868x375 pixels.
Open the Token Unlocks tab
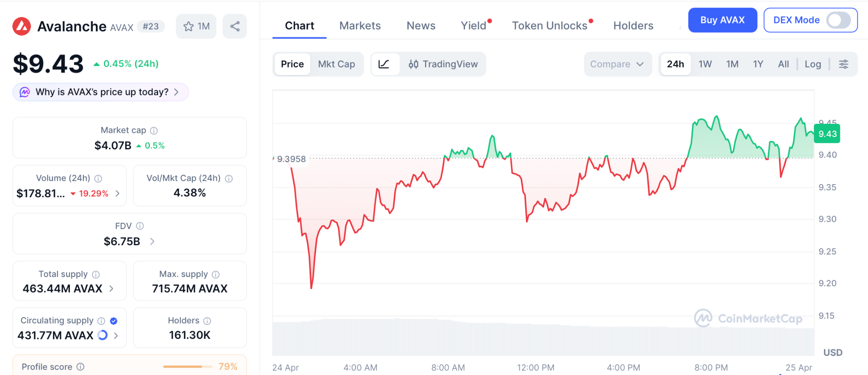point(549,26)
